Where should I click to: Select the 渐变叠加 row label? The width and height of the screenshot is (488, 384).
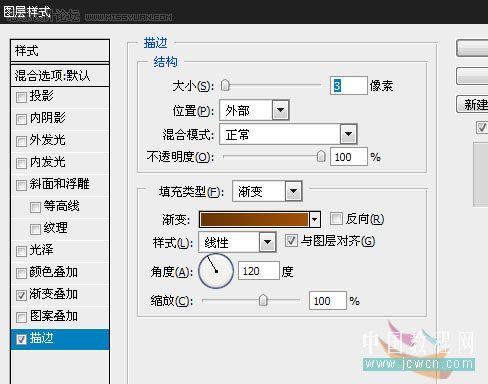pos(54,294)
